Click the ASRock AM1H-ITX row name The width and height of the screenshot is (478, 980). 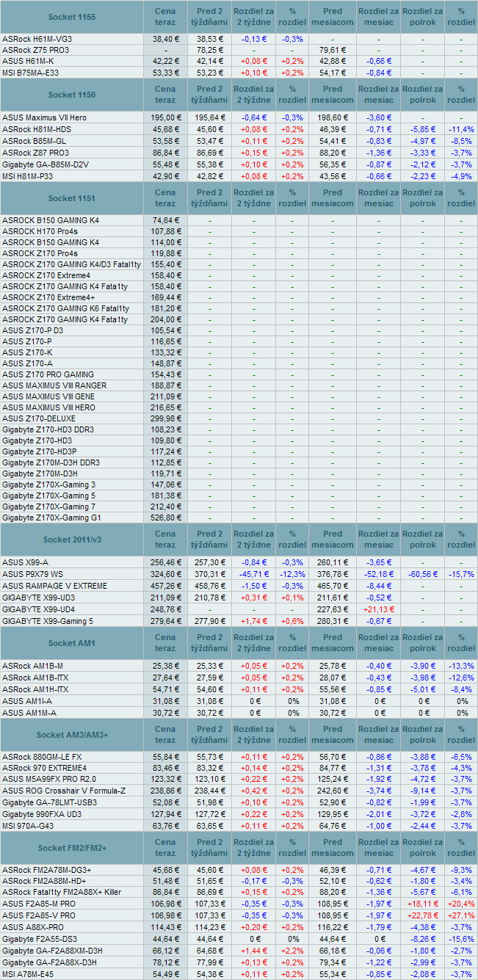(35, 690)
